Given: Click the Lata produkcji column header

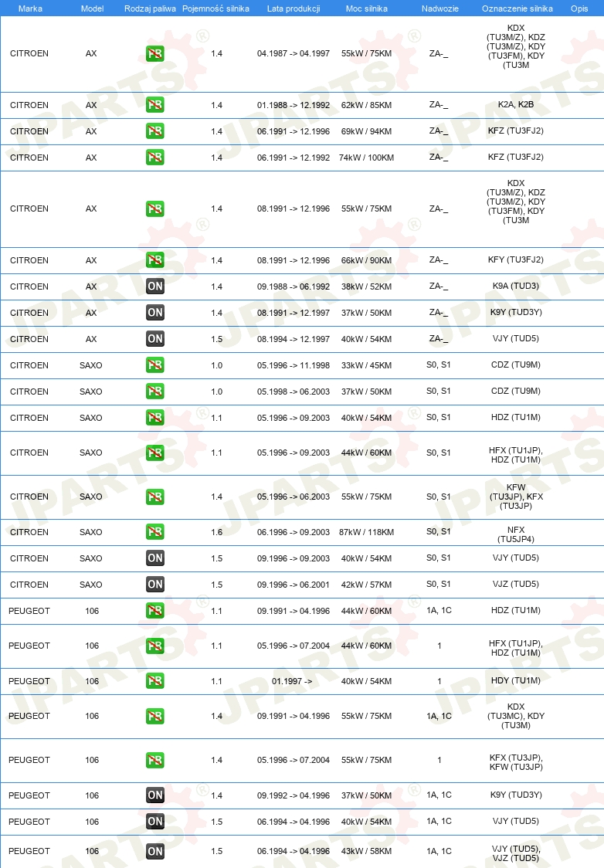Looking at the screenshot, I should 294,8.
